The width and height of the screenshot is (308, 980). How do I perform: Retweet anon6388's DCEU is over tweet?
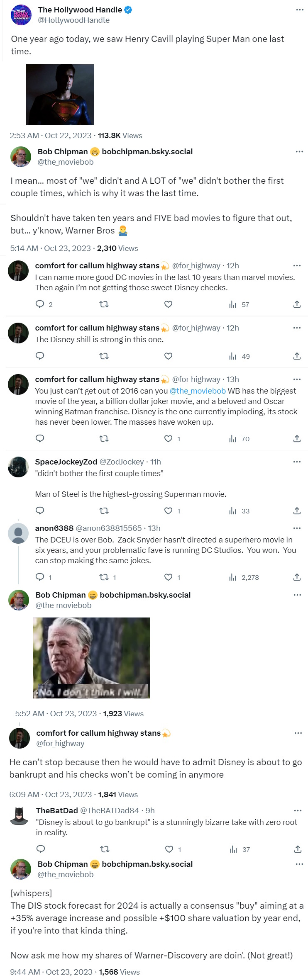click(x=104, y=577)
